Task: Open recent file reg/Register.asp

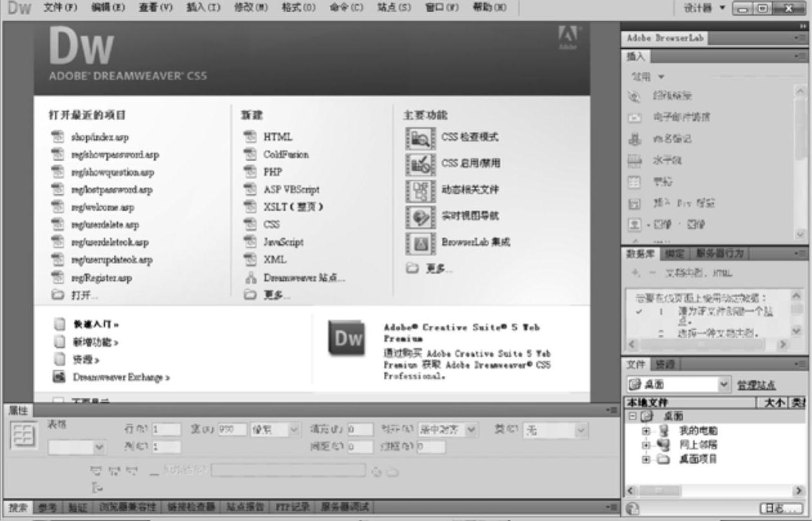Action: tap(101, 278)
